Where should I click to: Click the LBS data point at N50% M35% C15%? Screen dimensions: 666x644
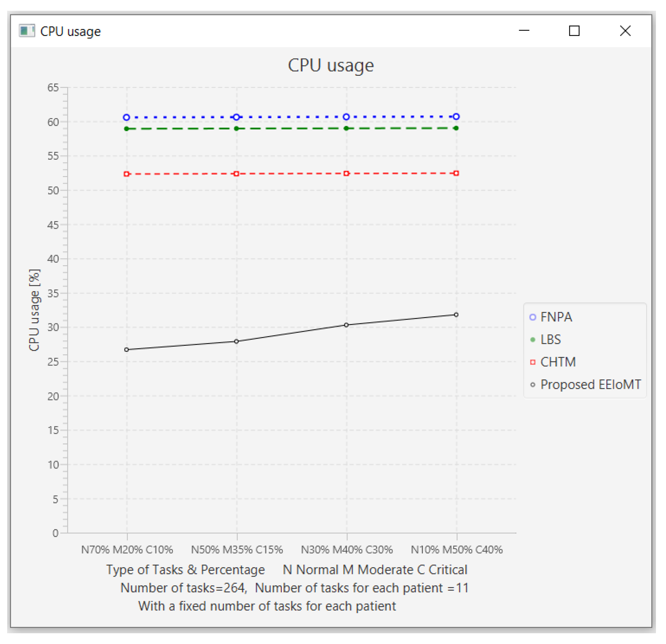[236, 129]
